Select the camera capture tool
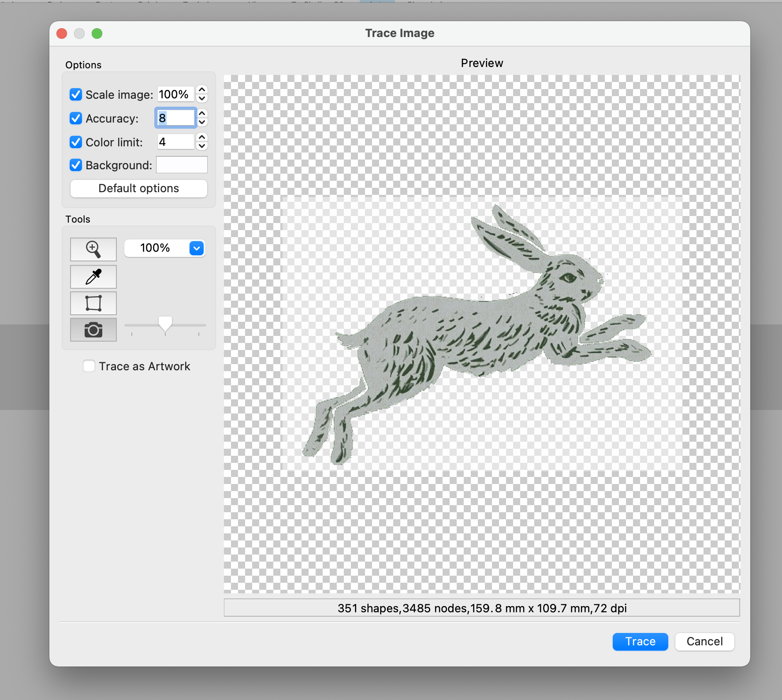 click(93, 329)
